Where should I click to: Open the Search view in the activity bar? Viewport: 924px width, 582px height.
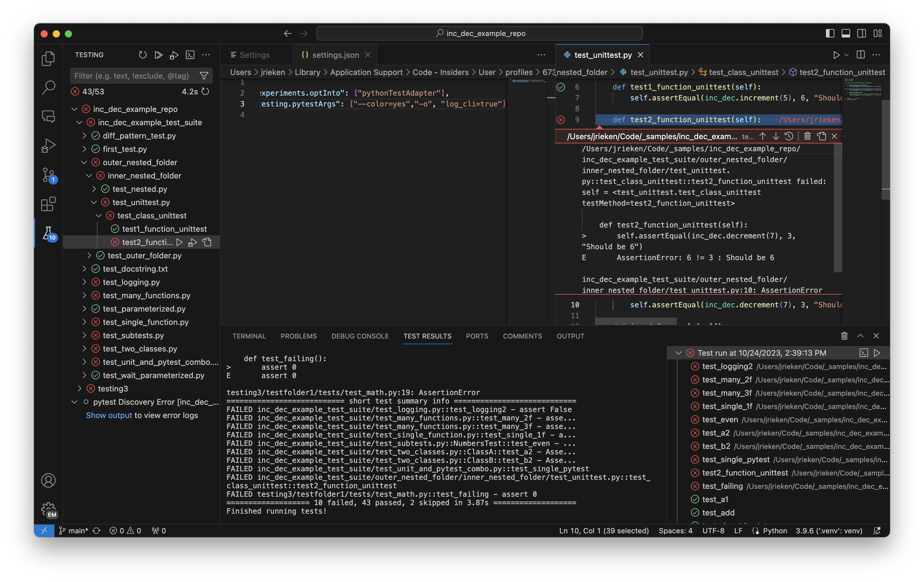click(x=48, y=87)
